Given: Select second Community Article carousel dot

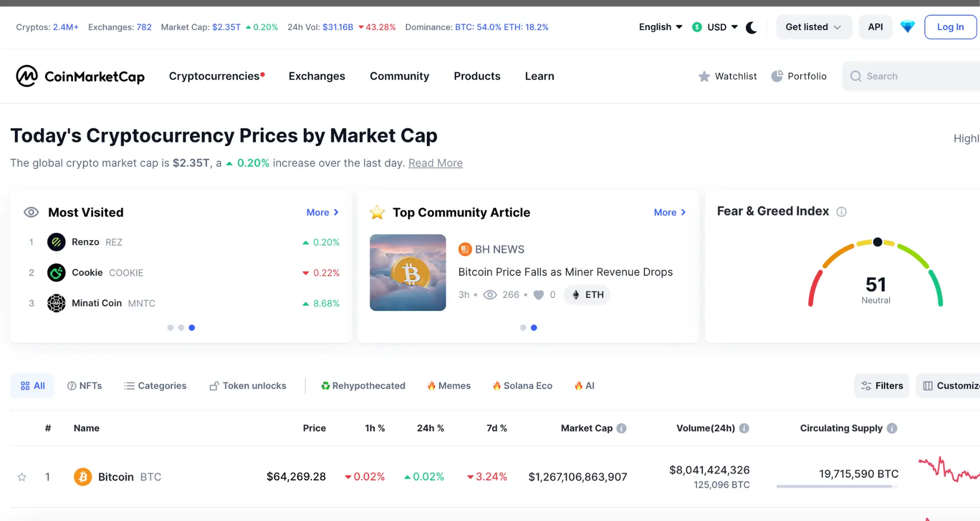Looking at the screenshot, I should (x=534, y=328).
